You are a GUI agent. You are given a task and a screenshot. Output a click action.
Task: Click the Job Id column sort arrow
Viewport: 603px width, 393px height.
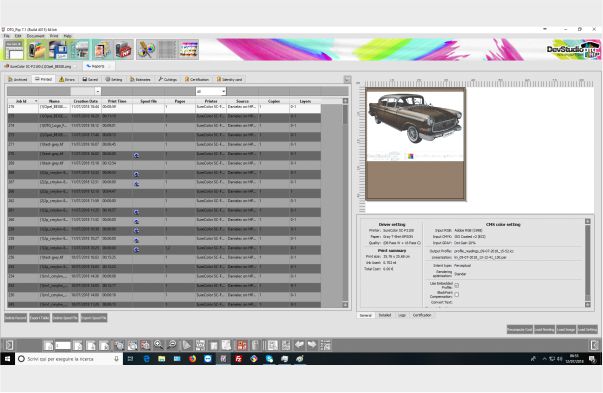pos(36,101)
